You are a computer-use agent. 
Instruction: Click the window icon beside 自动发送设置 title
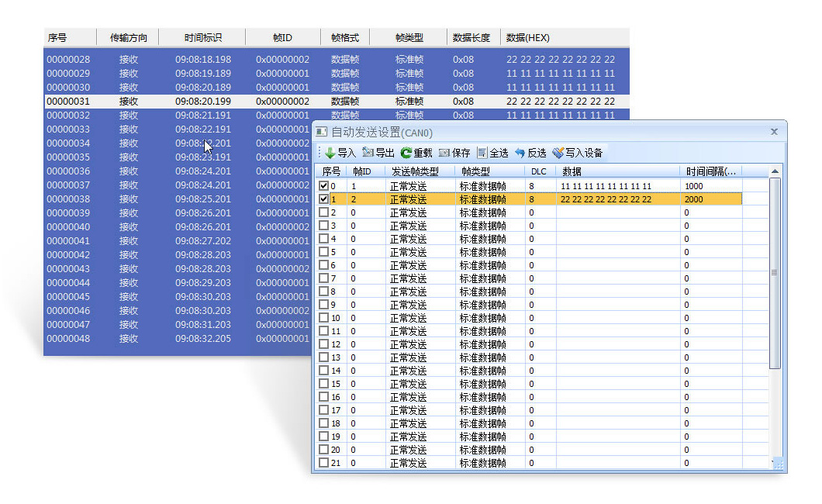click(322, 132)
